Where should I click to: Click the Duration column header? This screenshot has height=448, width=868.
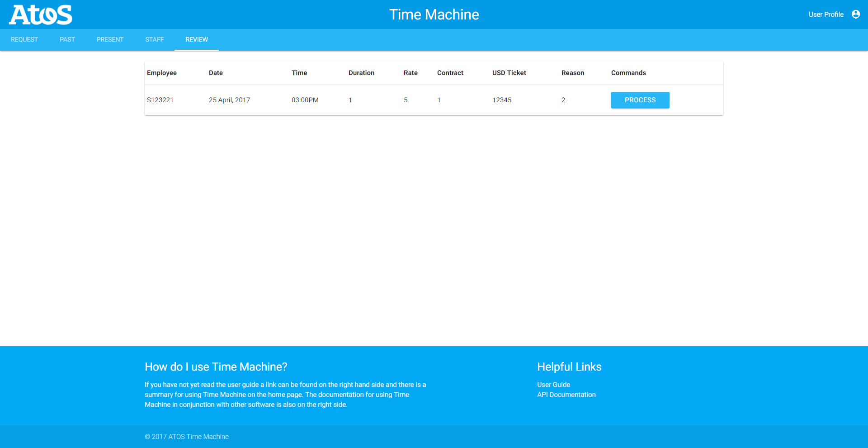(361, 73)
